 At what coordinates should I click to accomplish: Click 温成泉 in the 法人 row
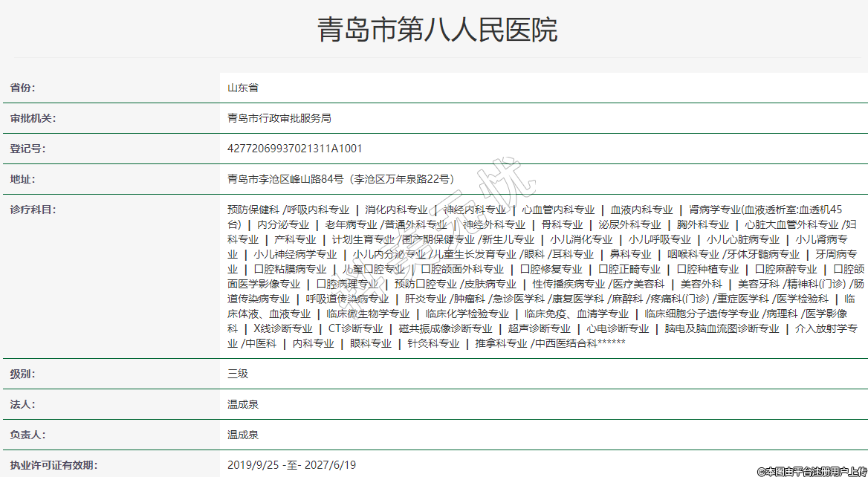pyautogui.click(x=243, y=404)
